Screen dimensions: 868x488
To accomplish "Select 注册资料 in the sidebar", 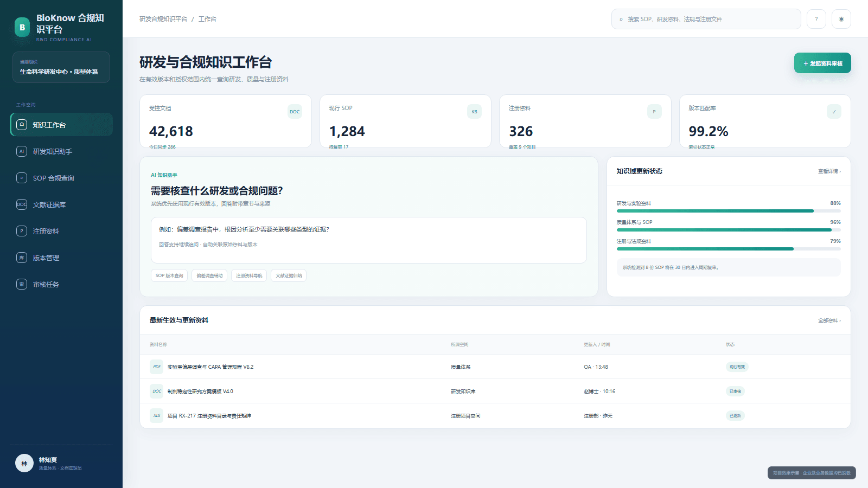I will coord(61,231).
